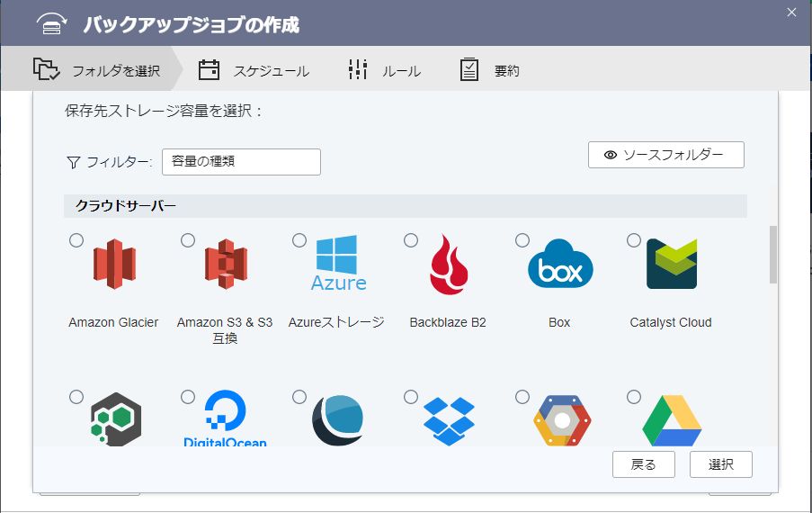
Task: Click the filter funnel icon
Action: pos(74,163)
